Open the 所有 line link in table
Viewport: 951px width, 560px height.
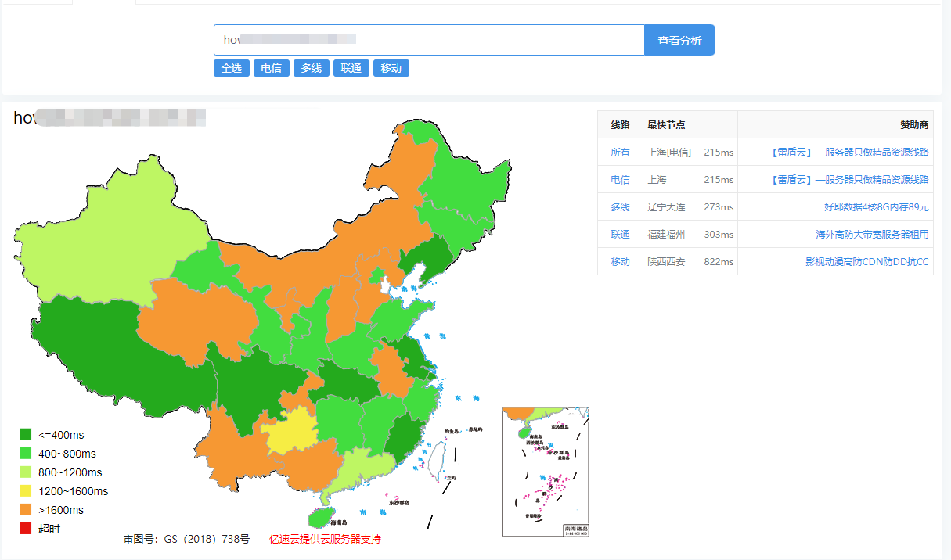(620, 152)
